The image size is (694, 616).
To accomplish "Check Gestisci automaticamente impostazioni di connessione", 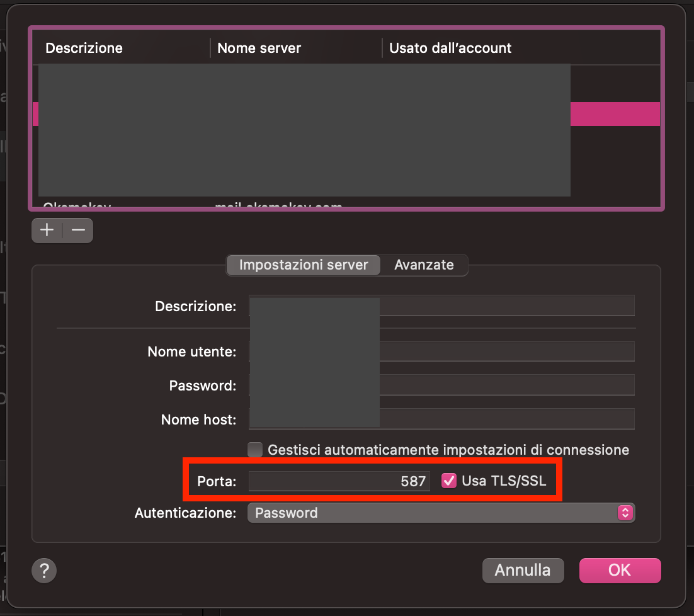I will click(255, 450).
